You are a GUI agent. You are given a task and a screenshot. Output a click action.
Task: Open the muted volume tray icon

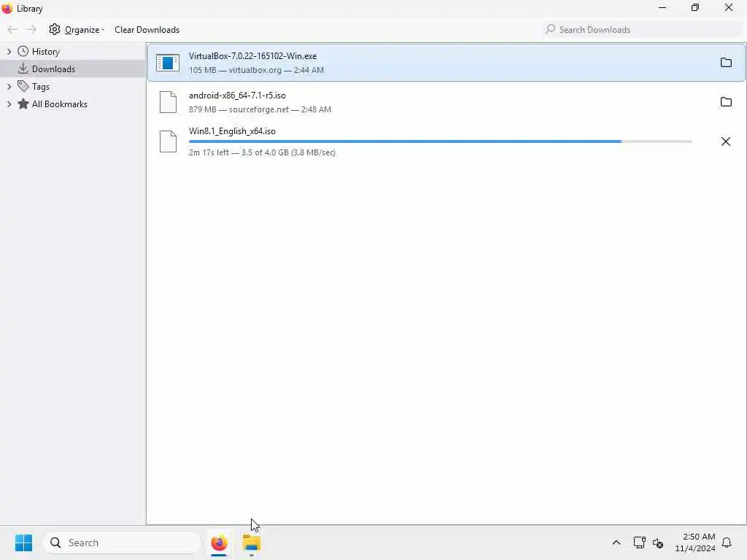click(x=658, y=542)
